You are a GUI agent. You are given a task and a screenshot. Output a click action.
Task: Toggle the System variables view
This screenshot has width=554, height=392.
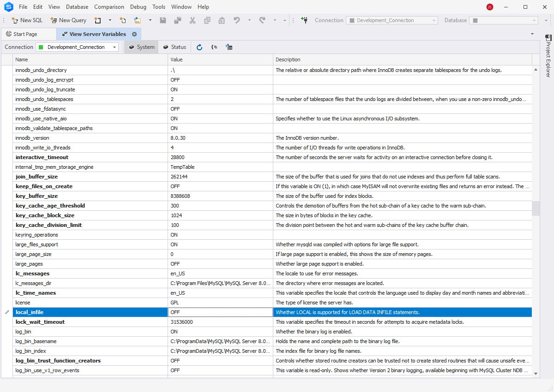coord(142,47)
